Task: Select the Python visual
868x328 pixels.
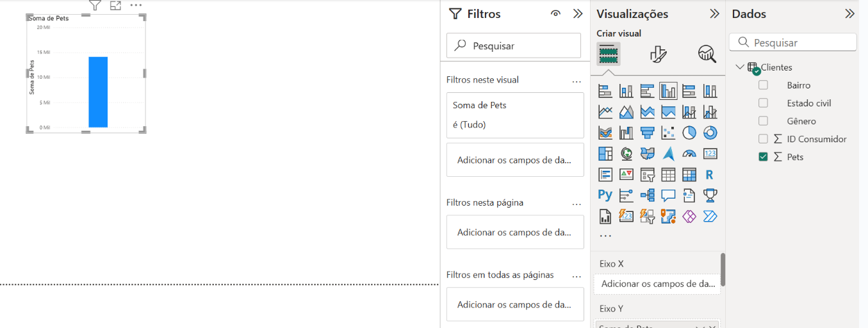Action: pyautogui.click(x=605, y=195)
